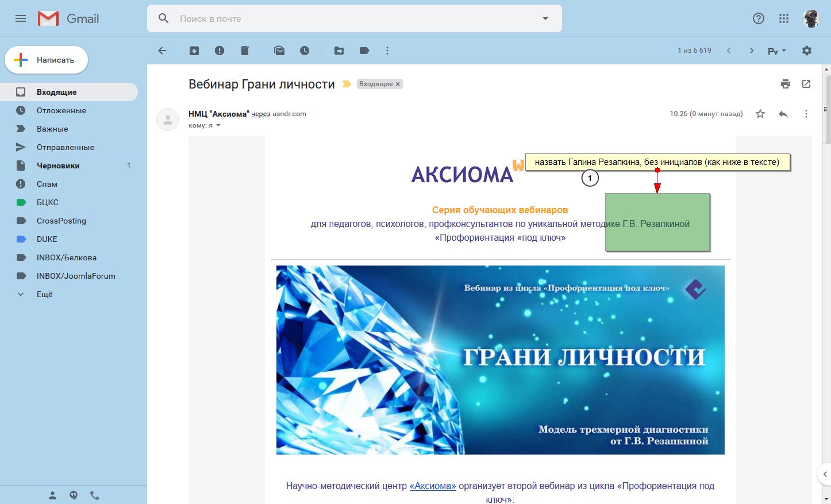Print the whole conversation
831x504 pixels.
coord(786,84)
